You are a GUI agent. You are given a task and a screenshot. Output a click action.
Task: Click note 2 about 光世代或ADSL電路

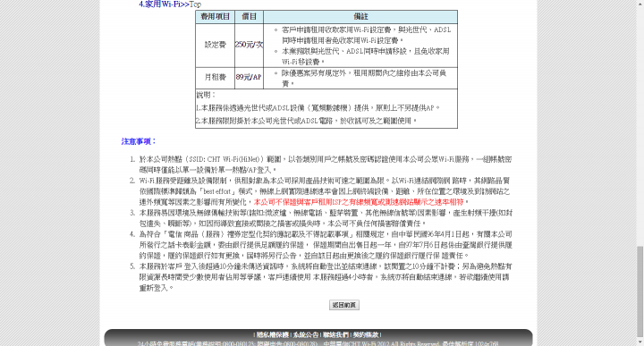[x=307, y=121]
